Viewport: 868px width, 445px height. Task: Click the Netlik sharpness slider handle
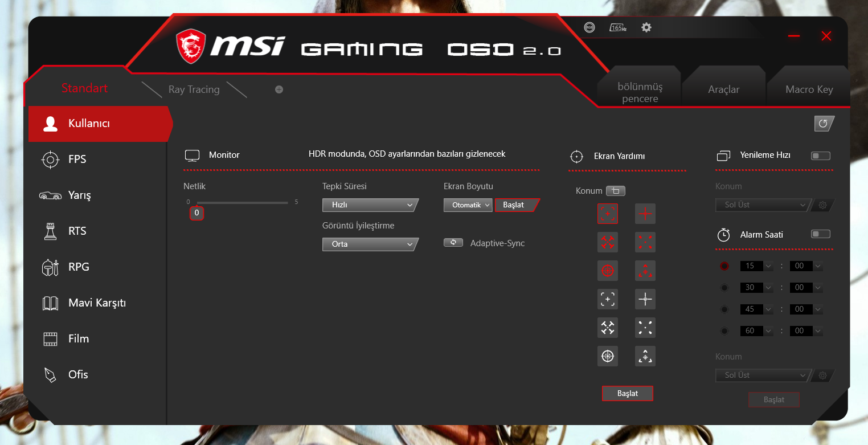click(196, 213)
